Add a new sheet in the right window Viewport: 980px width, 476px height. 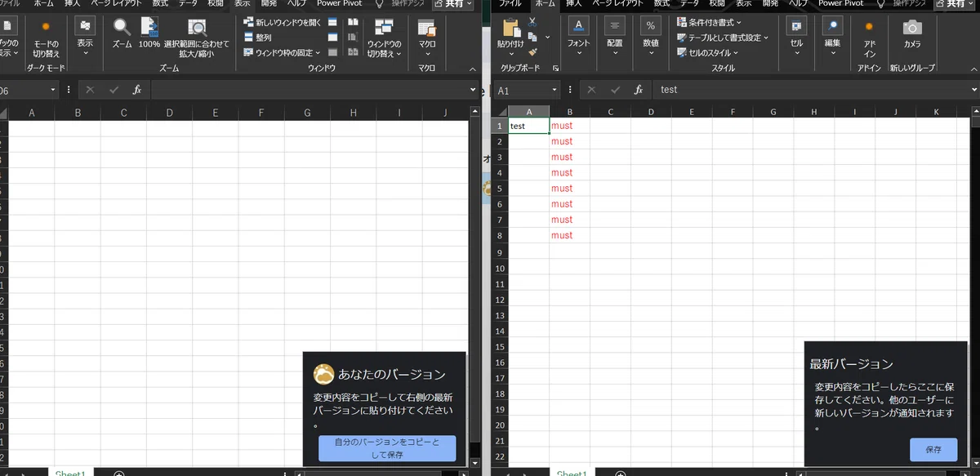coord(620,474)
